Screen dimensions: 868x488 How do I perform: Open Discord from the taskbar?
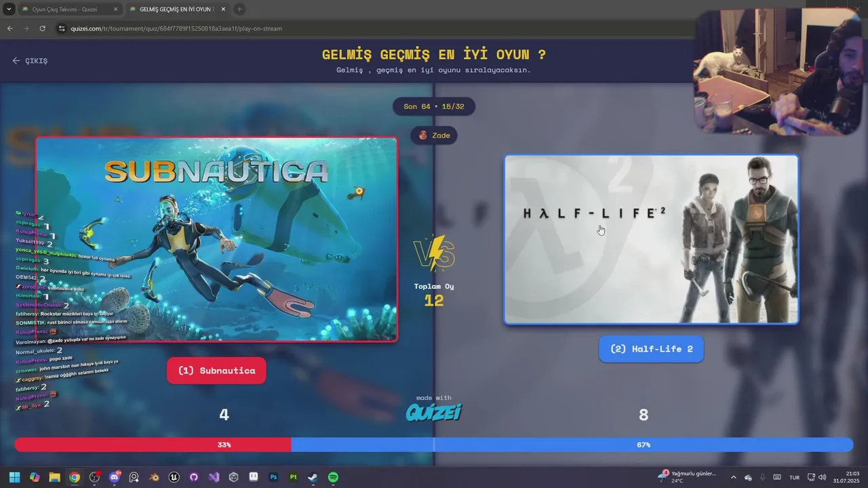115,477
